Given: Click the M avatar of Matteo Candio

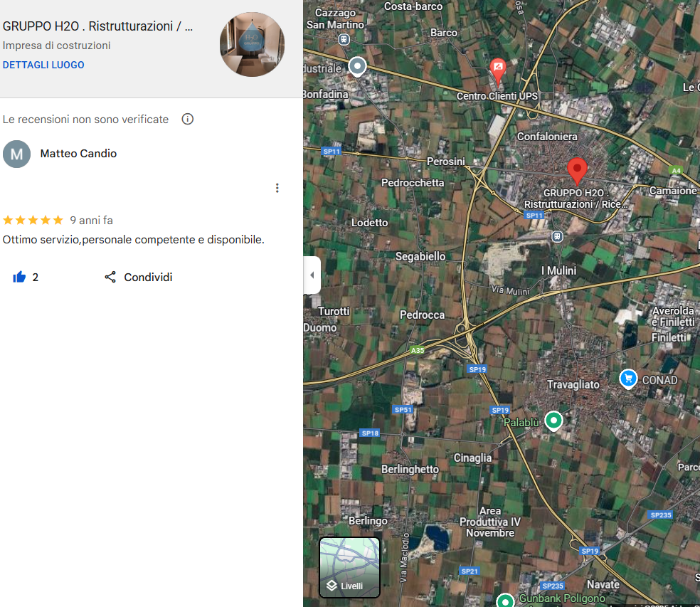Looking at the screenshot, I should (16, 154).
